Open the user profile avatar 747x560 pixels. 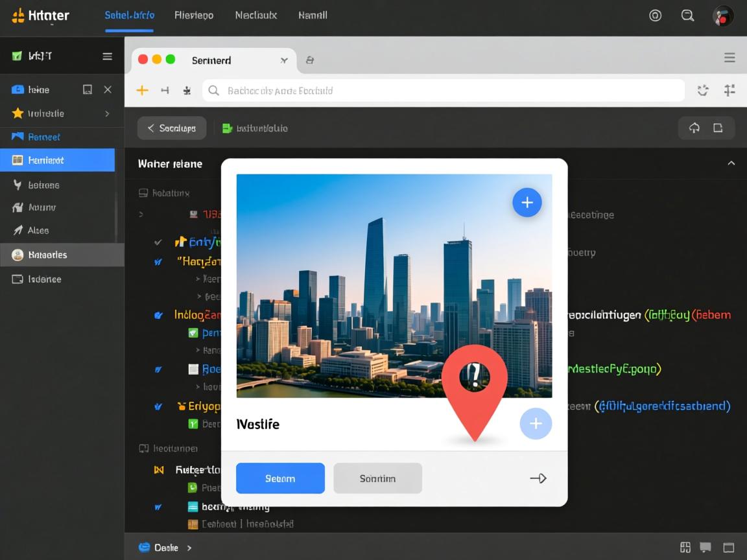point(722,16)
